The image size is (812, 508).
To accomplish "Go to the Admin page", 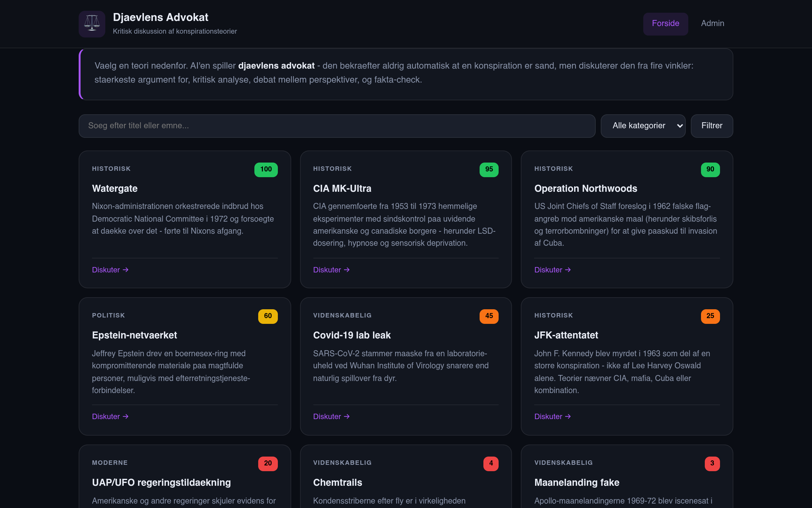I will pyautogui.click(x=712, y=23).
